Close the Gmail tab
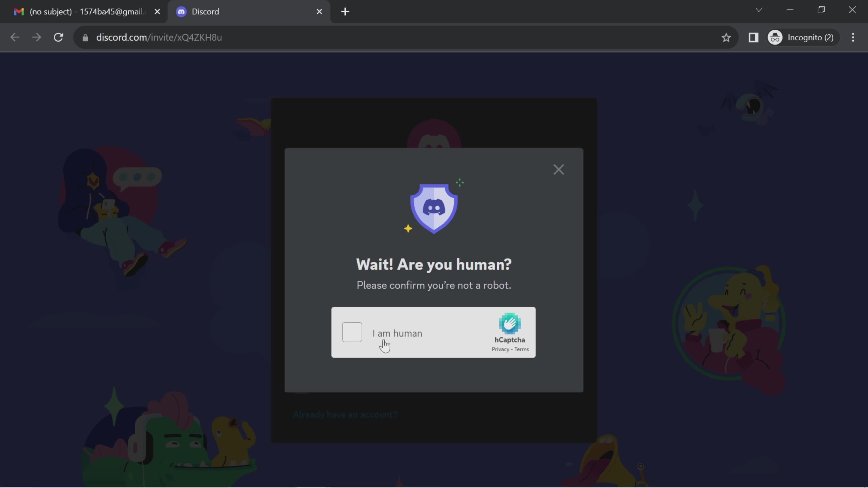Viewport: 868px width, 488px height. coord(157,12)
